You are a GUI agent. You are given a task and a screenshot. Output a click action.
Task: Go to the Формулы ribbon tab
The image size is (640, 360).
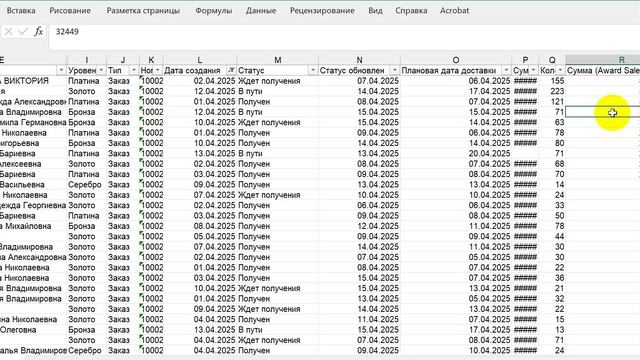tap(213, 11)
